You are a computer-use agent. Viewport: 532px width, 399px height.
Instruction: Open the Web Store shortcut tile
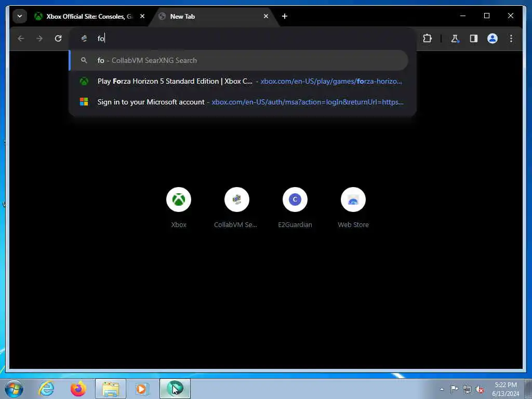353,208
